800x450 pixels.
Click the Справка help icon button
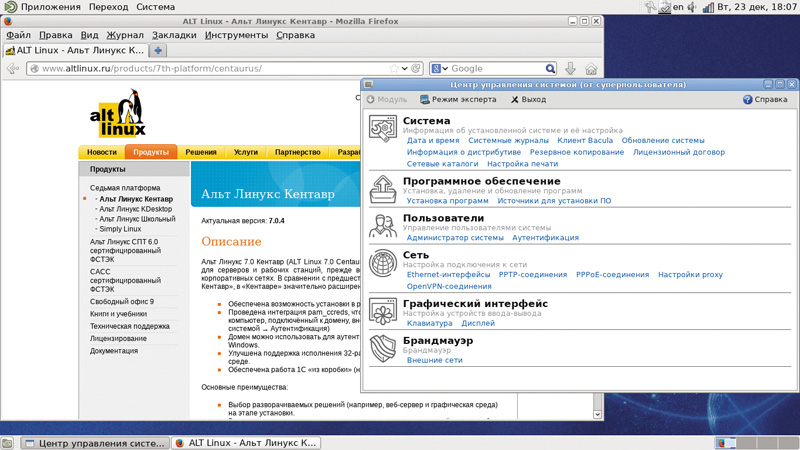click(x=765, y=99)
